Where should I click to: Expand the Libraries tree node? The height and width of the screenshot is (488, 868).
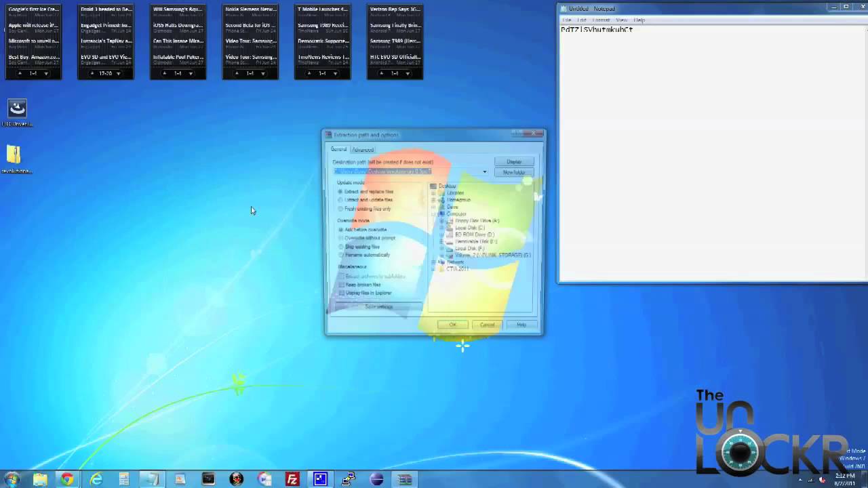(434, 193)
